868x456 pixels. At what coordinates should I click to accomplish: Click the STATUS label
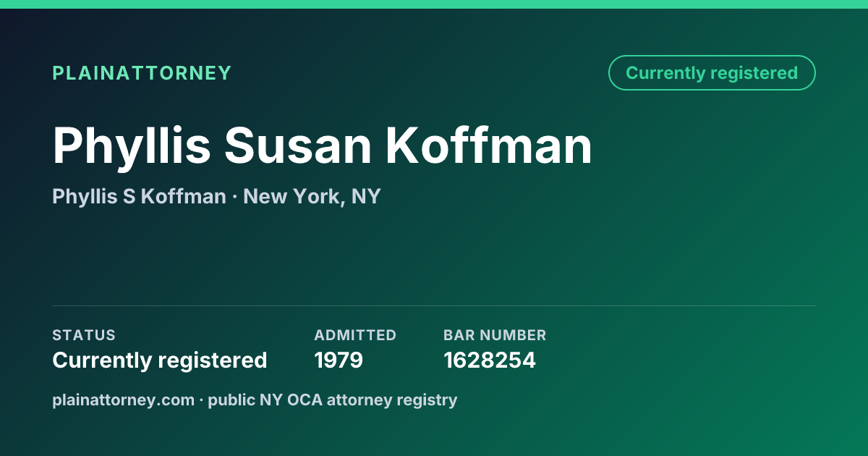pyautogui.click(x=84, y=335)
